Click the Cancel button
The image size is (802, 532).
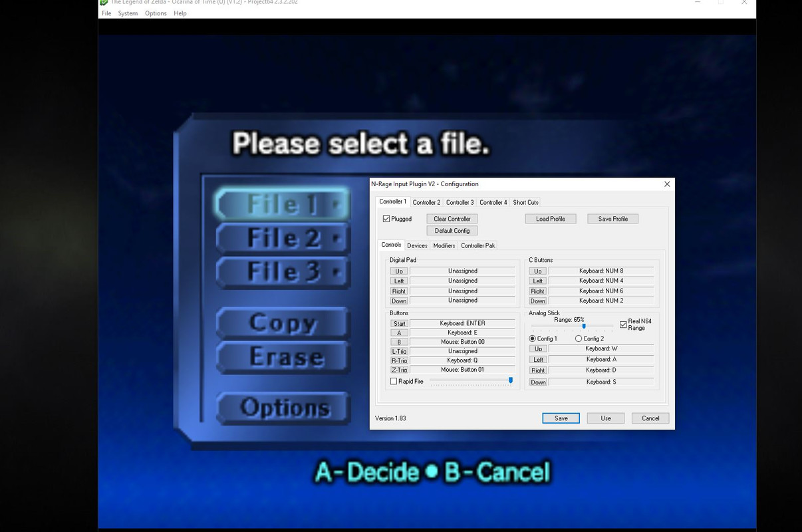click(650, 418)
